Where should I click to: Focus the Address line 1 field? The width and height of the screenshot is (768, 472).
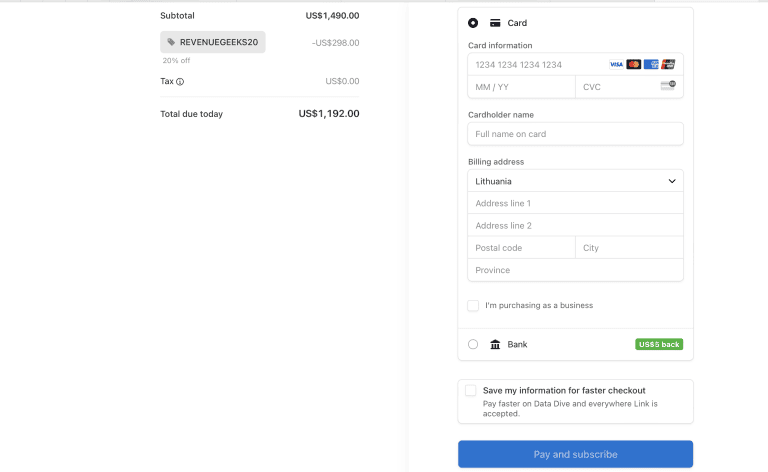pos(576,203)
